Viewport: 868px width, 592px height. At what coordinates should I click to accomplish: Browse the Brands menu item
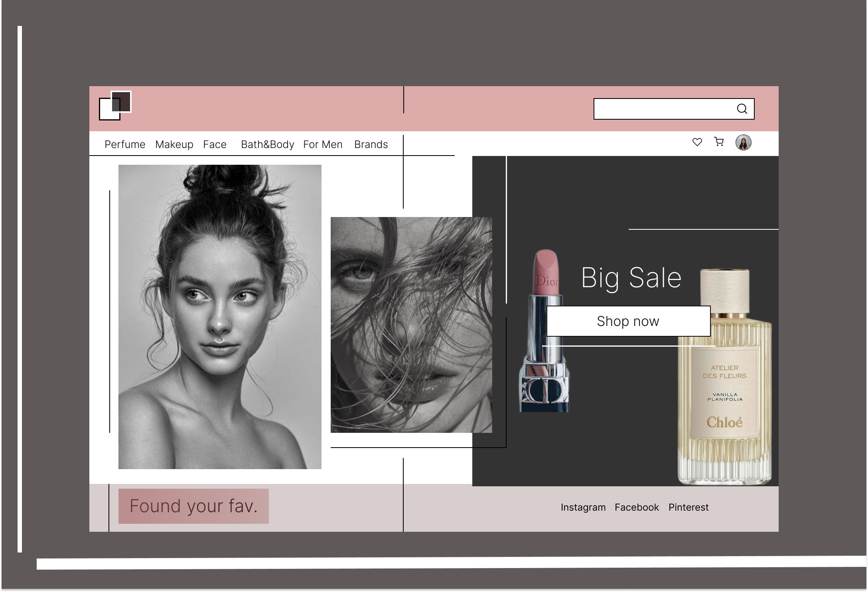tap(371, 144)
